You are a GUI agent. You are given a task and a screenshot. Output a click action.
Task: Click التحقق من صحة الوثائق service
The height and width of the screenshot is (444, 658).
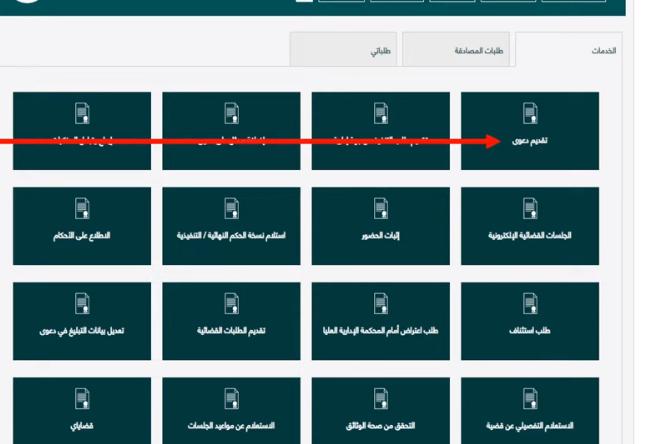point(380,410)
